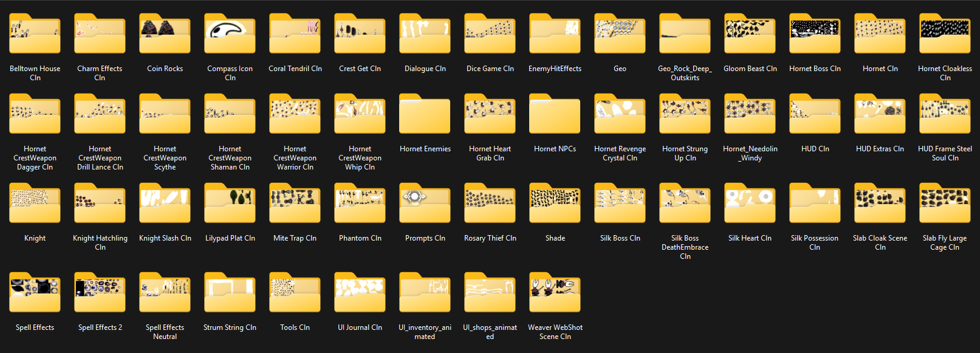Select Weaver WebShot Scene Cln folder
The height and width of the screenshot is (353, 980).
[555, 292]
